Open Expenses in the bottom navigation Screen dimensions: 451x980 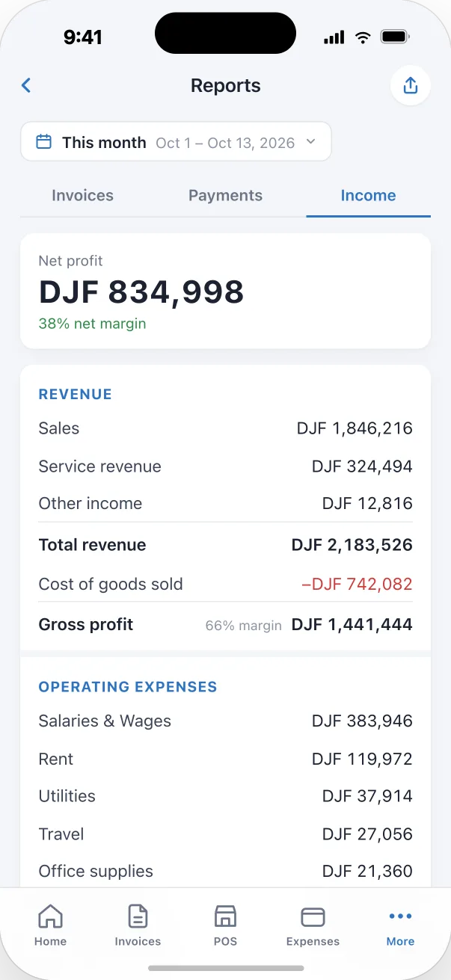point(313,925)
